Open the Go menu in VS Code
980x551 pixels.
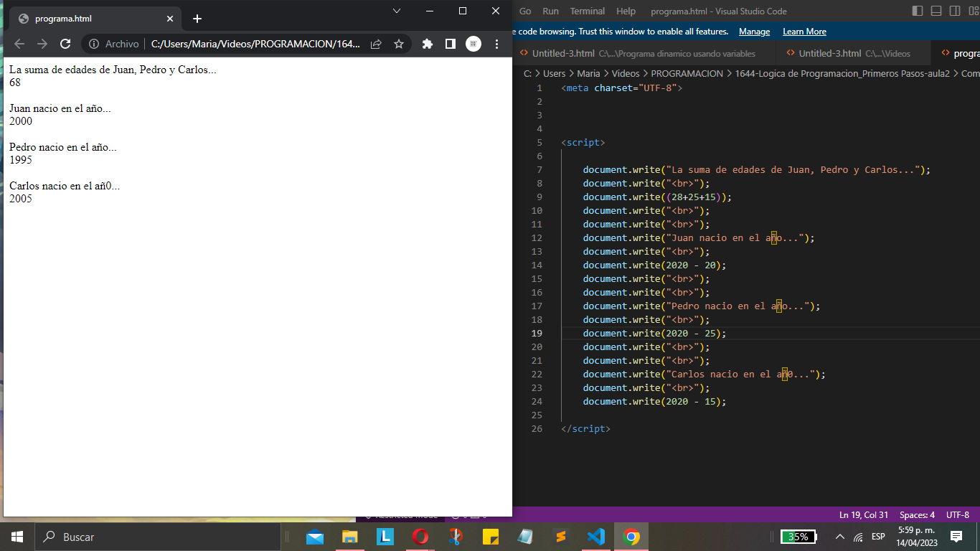coord(525,11)
